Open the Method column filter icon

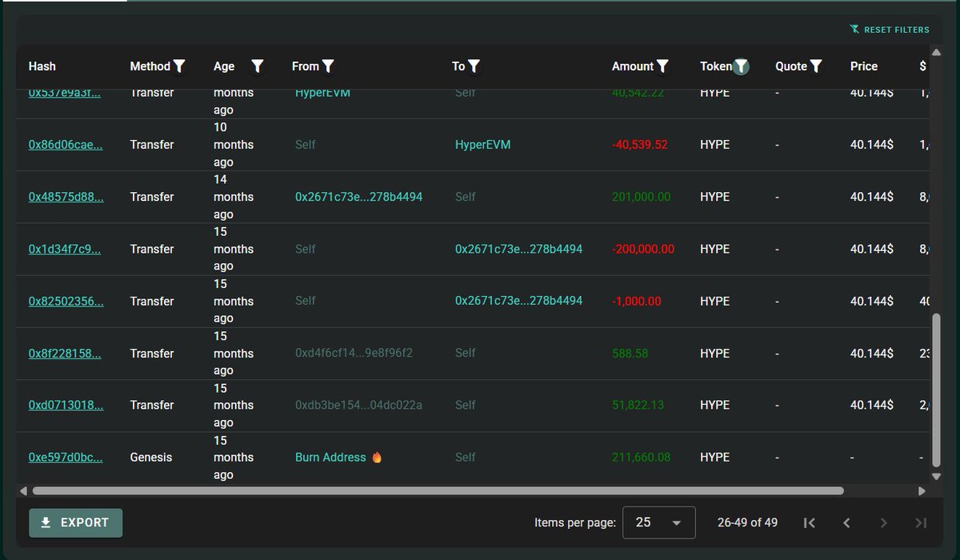[179, 66]
